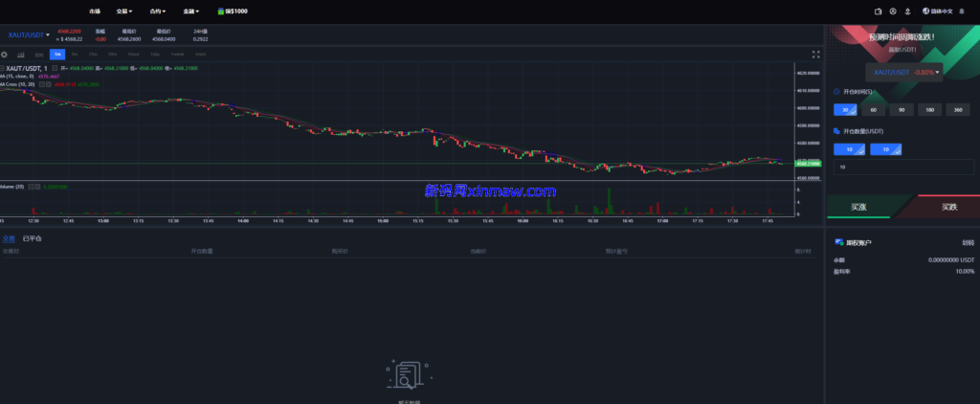Select second 10 USDT amount option
Viewport: 980px width, 404px height.
coord(885,149)
